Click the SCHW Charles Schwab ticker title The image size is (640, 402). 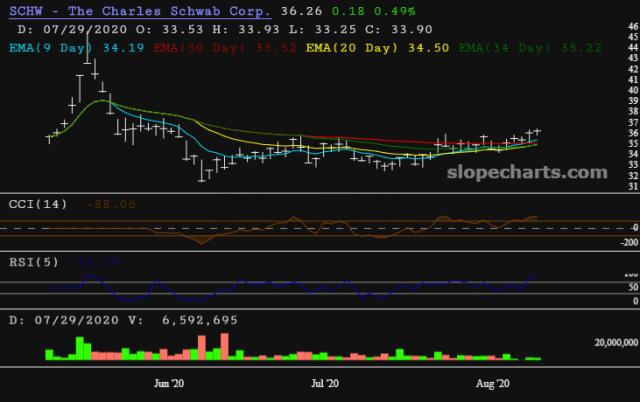coord(138,11)
